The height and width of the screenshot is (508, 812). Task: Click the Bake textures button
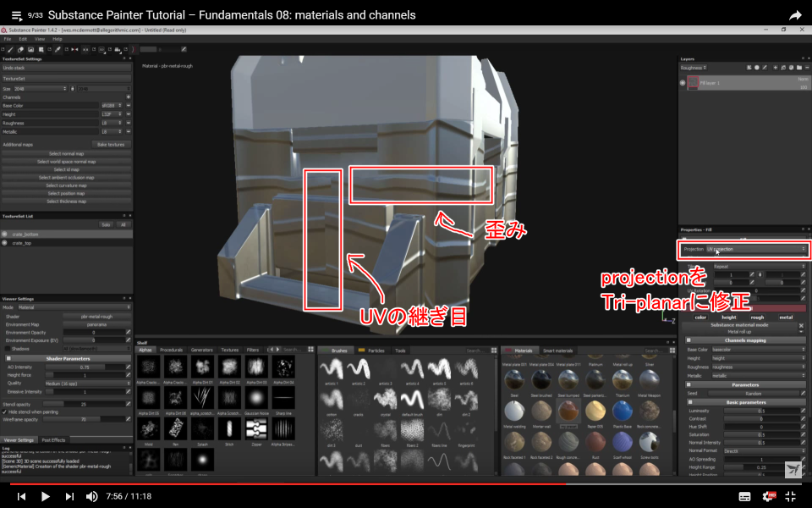pos(111,145)
